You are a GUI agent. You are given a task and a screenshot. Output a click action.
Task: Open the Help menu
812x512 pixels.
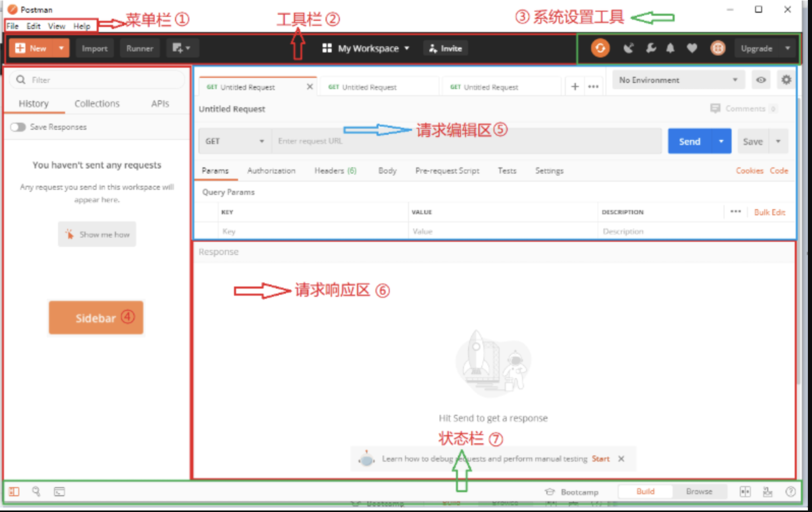coord(81,26)
